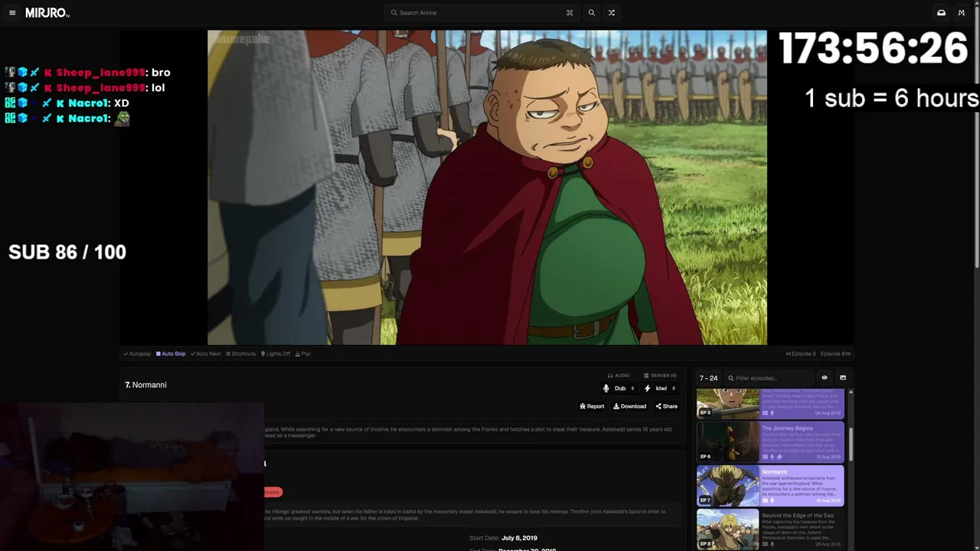
Task: Click the subtitle icon on the Normanni card
Action: tap(765, 500)
